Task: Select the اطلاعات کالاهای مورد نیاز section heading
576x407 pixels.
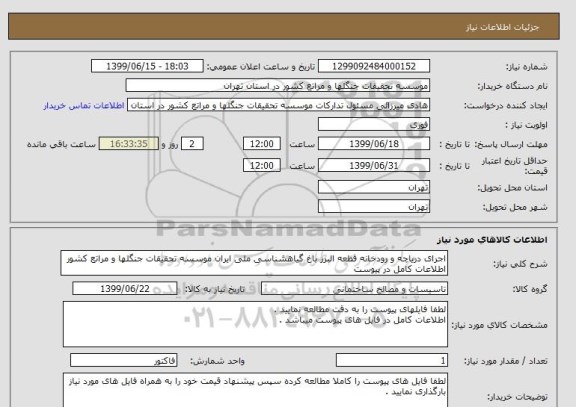Action: [x=492, y=240]
